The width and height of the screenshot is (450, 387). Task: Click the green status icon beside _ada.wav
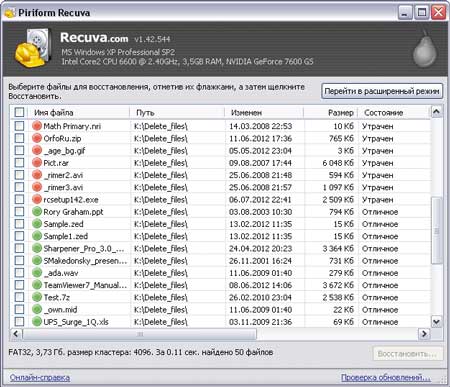click(37, 273)
